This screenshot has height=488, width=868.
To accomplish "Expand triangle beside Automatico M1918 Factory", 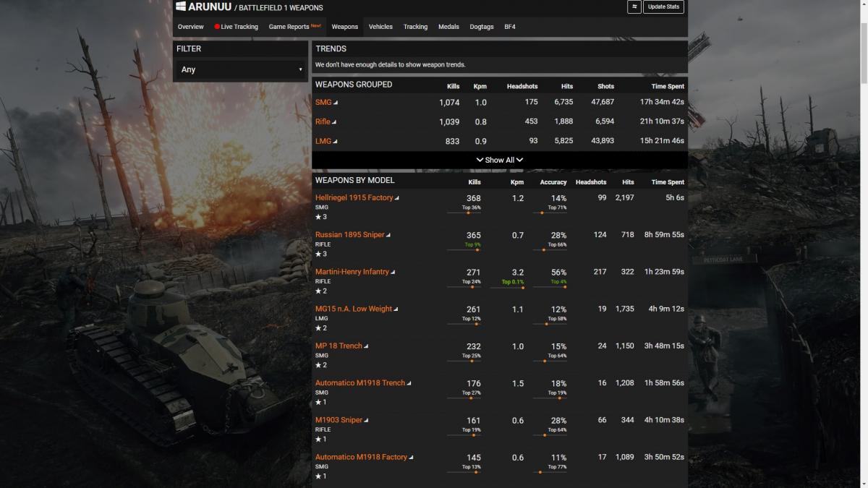I will pyautogui.click(x=412, y=458).
